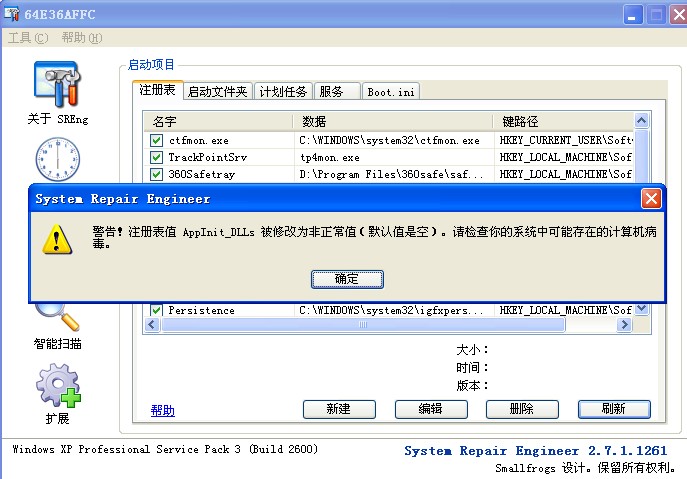Sort by the 名字 column header
Viewport: 687px width, 479px height.
point(218,121)
